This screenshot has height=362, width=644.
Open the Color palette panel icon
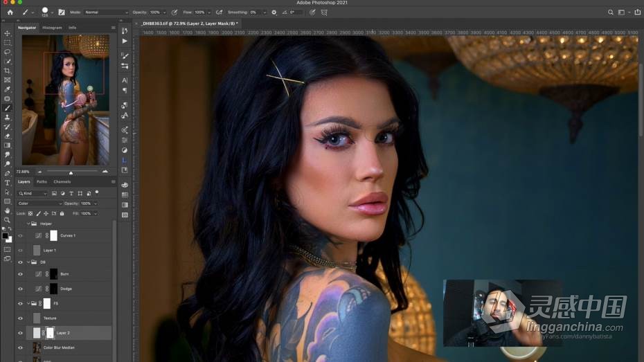click(125, 185)
